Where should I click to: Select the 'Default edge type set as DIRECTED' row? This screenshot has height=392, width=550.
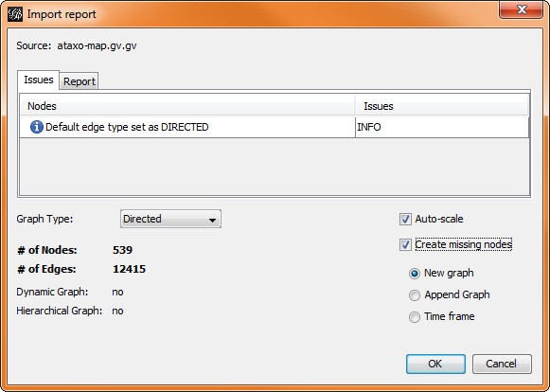pos(275,127)
